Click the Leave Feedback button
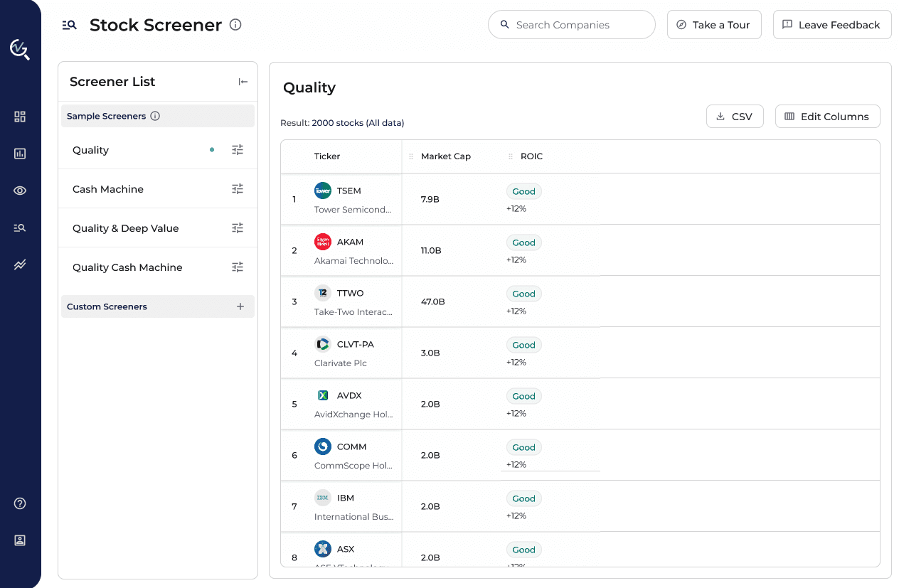The width and height of the screenshot is (899, 588). pos(832,25)
